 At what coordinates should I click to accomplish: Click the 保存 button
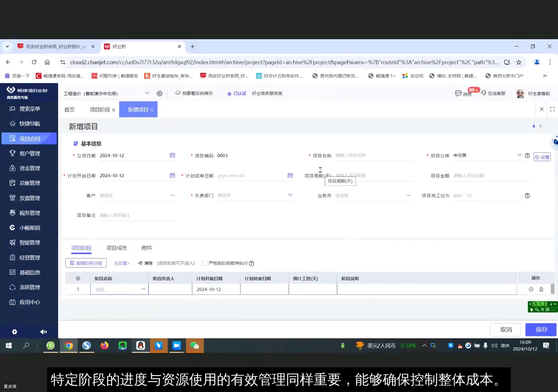tap(541, 330)
